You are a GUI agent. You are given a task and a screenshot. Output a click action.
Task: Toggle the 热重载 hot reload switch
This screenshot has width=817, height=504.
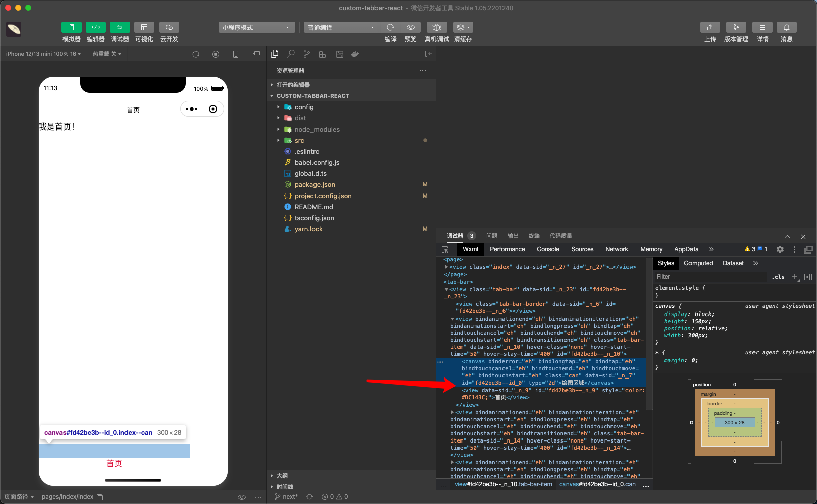point(106,53)
